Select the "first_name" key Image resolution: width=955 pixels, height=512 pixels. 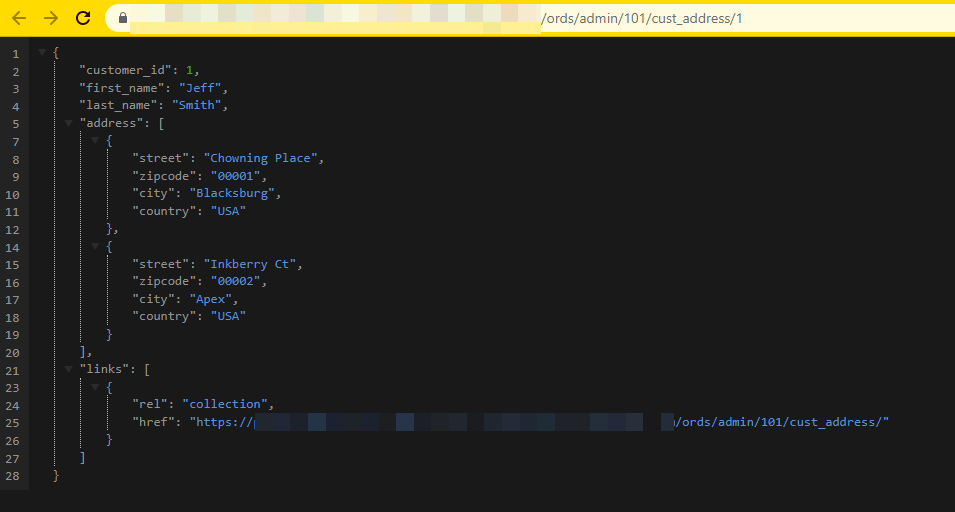tap(122, 88)
